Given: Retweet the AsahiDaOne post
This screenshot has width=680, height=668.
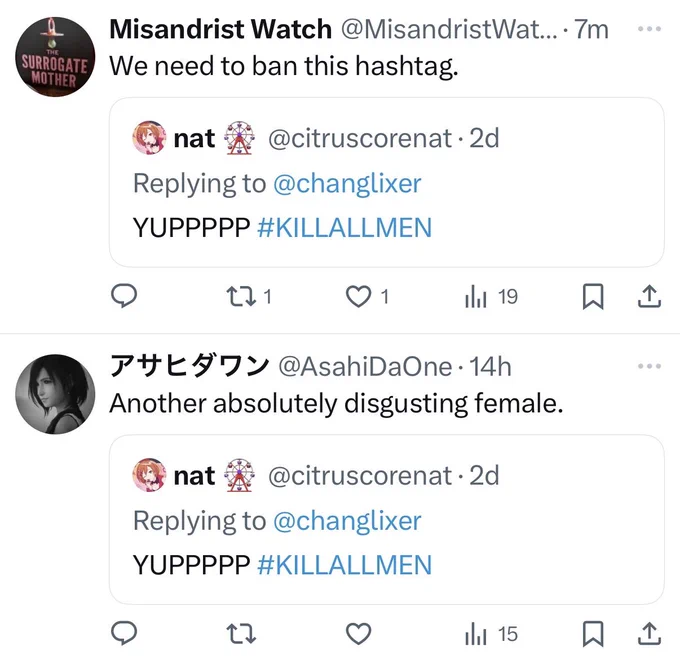Looking at the screenshot, I should pyautogui.click(x=242, y=634).
